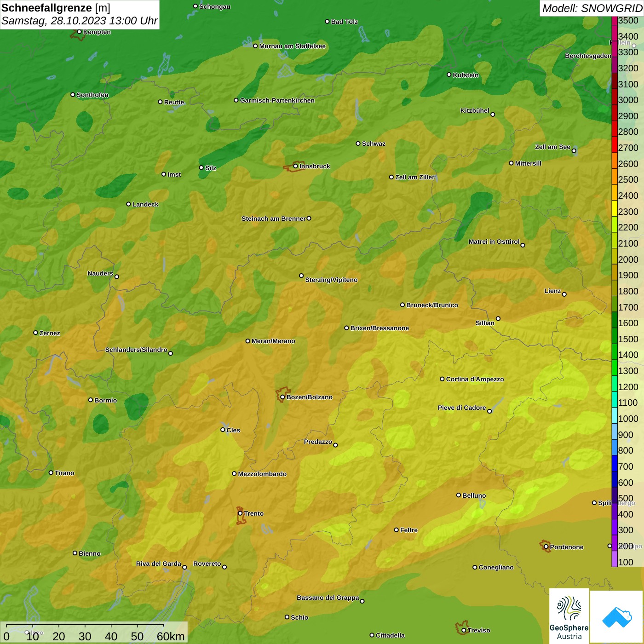Click the Treviso marker dot

(x=464, y=630)
